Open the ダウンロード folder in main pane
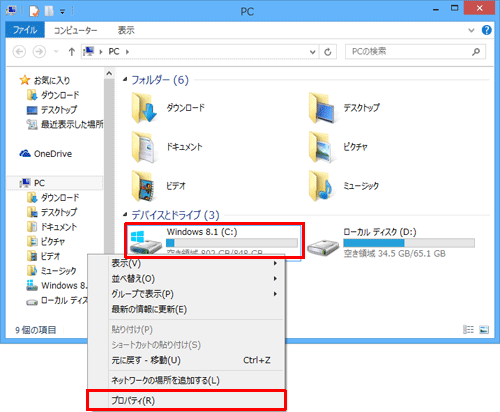The width and height of the screenshot is (500, 412). (x=168, y=108)
